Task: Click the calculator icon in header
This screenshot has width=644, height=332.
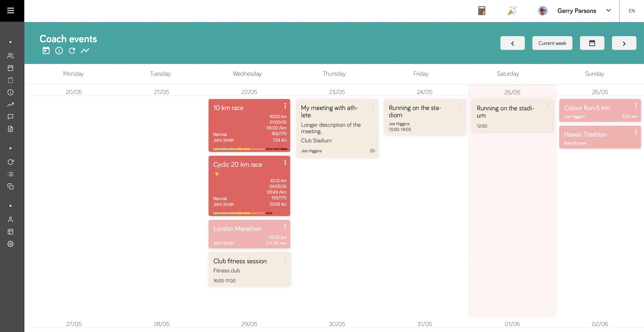Action: point(482,11)
